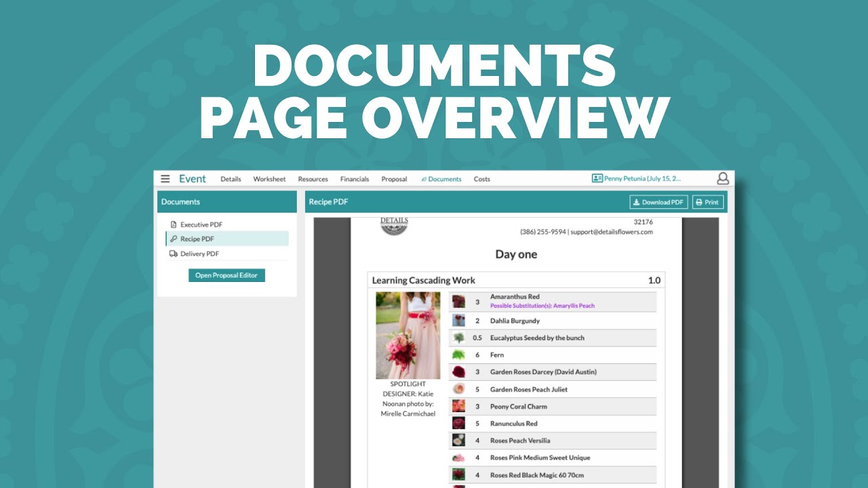This screenshot has width=868, height=488.
Task: Click the support@detailsflowers.com contact line
Action: tap(587, 232)
